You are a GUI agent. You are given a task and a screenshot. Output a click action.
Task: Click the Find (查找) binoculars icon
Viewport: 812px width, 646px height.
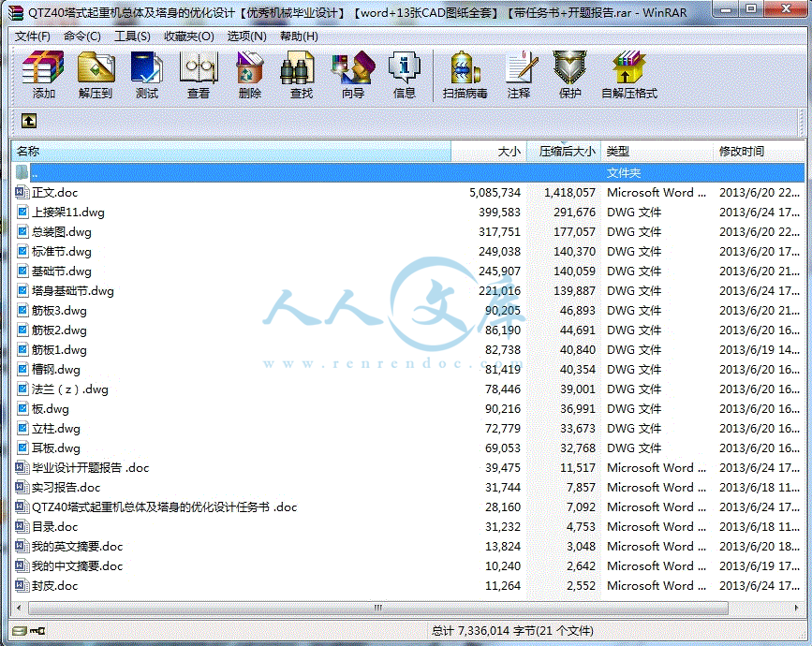tap(297, 67)
